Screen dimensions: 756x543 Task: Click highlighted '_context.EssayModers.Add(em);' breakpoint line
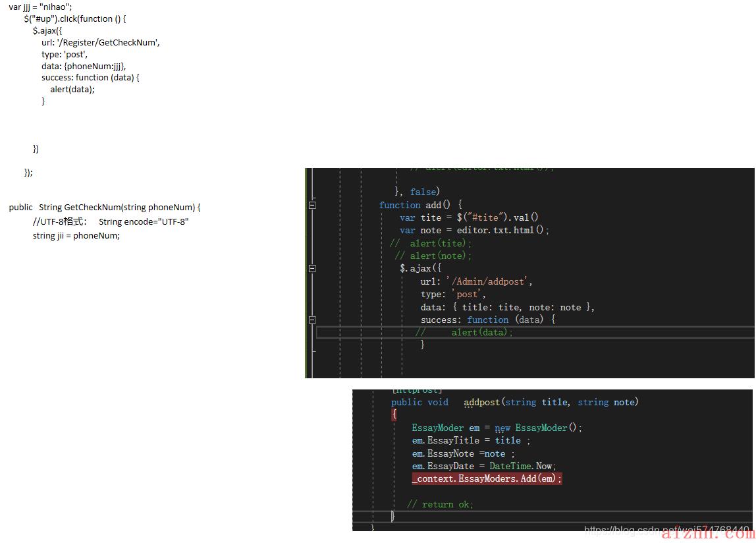[487, 479]
